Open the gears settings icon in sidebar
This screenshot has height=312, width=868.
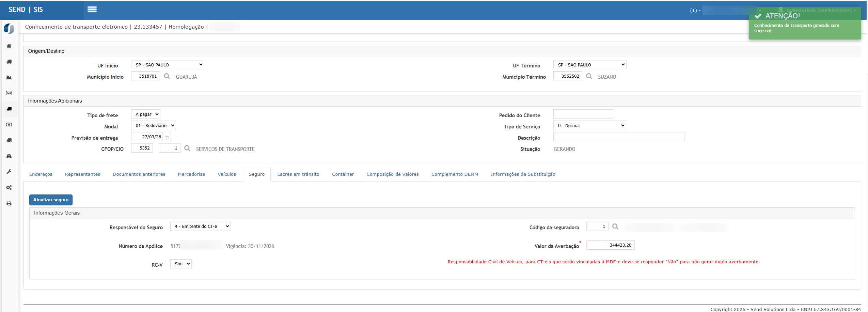(9, 188)
